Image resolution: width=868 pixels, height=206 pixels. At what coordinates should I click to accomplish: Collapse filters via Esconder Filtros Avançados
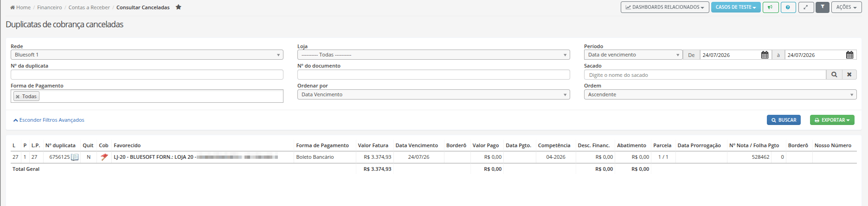[x=49, y=120]
